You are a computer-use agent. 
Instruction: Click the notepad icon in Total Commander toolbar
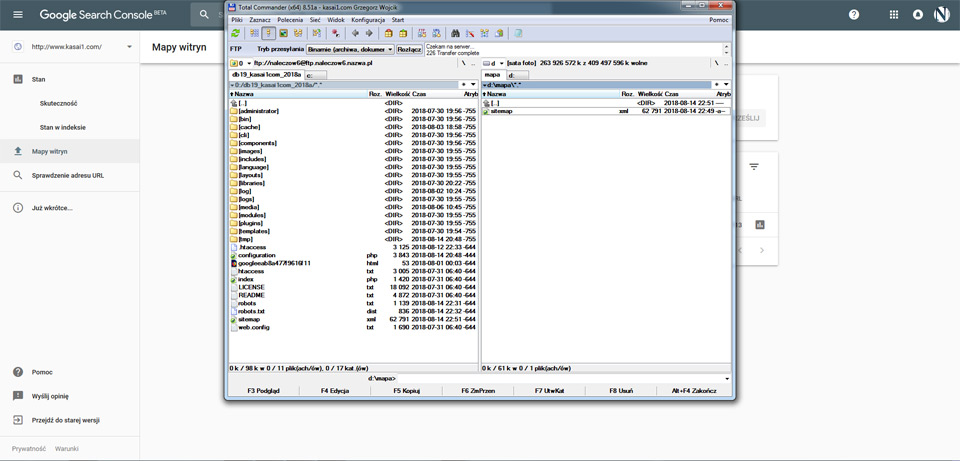519,33
